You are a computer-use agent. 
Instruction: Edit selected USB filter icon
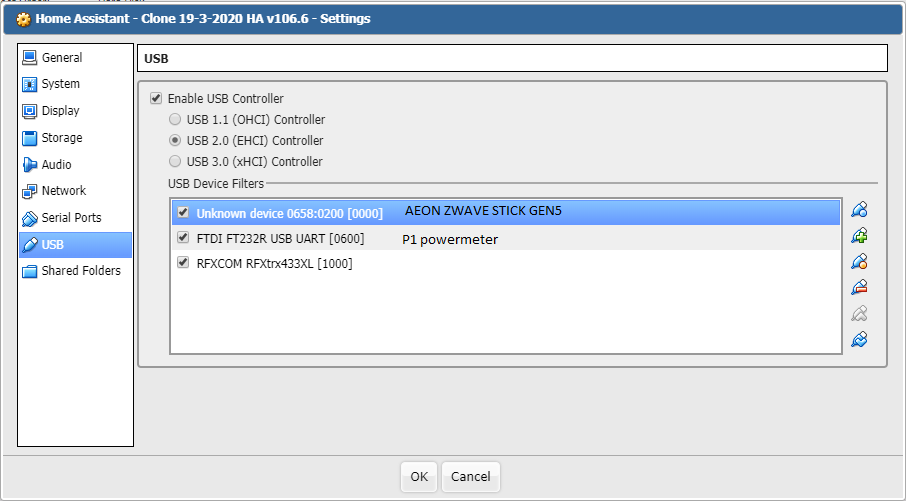tap(859, 261)
